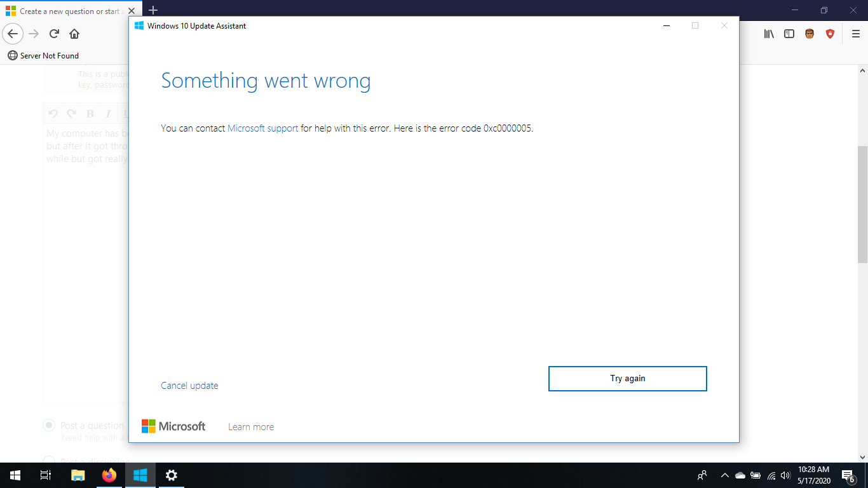The image size is (868, 488).
Task: Click the volume speaker tray icon
Action: (785, 475)
